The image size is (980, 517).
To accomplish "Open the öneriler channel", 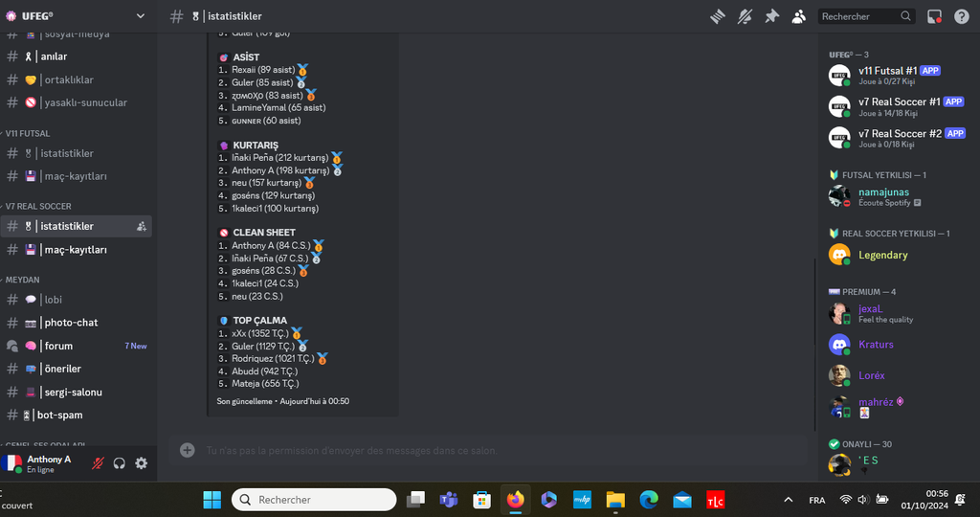I will [x=76, y=369].
